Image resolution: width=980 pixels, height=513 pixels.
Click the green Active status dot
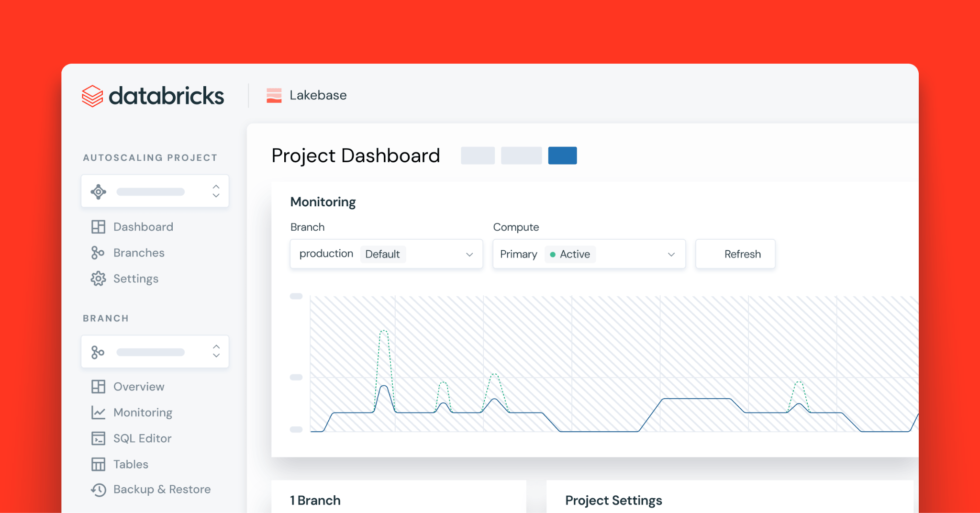[x=553, y=255]
